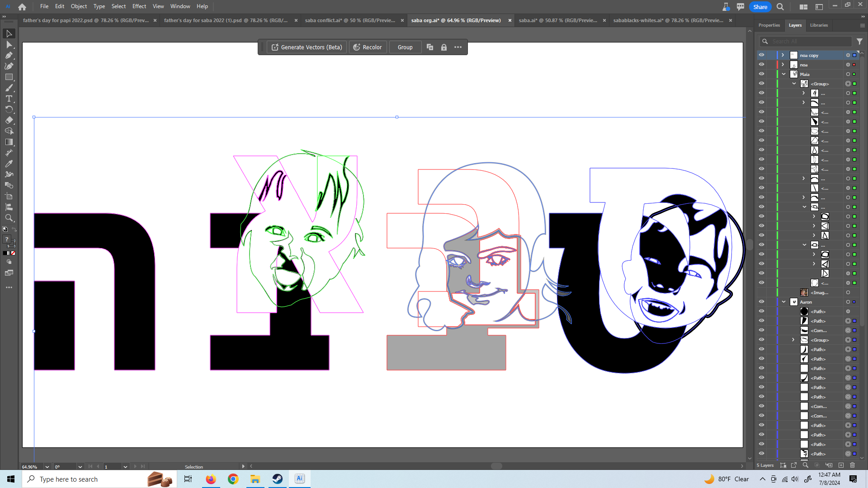This screenshot has height=488, width=868.
Task: Select the Eraser tool
Action: click(x=9, y=121)
